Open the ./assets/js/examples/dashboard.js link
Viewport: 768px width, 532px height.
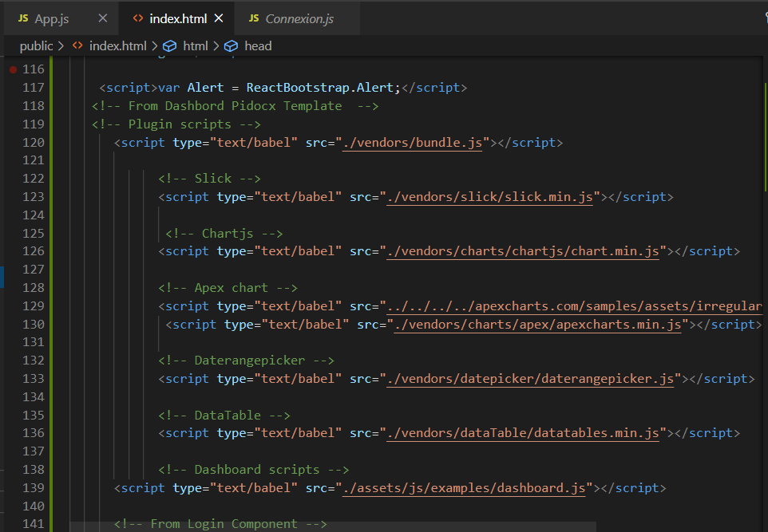point(464,488)
